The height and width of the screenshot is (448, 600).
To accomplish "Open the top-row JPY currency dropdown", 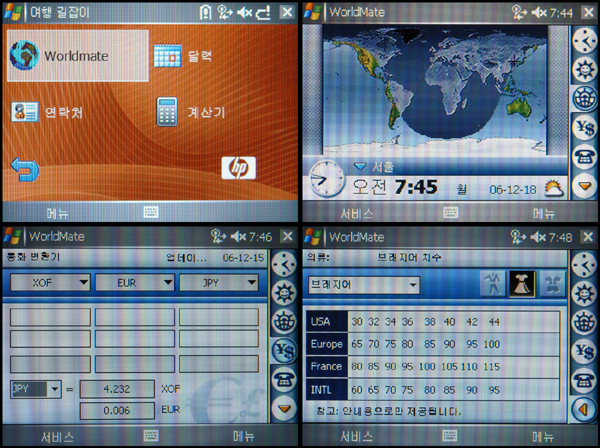I will coord(219,282).
